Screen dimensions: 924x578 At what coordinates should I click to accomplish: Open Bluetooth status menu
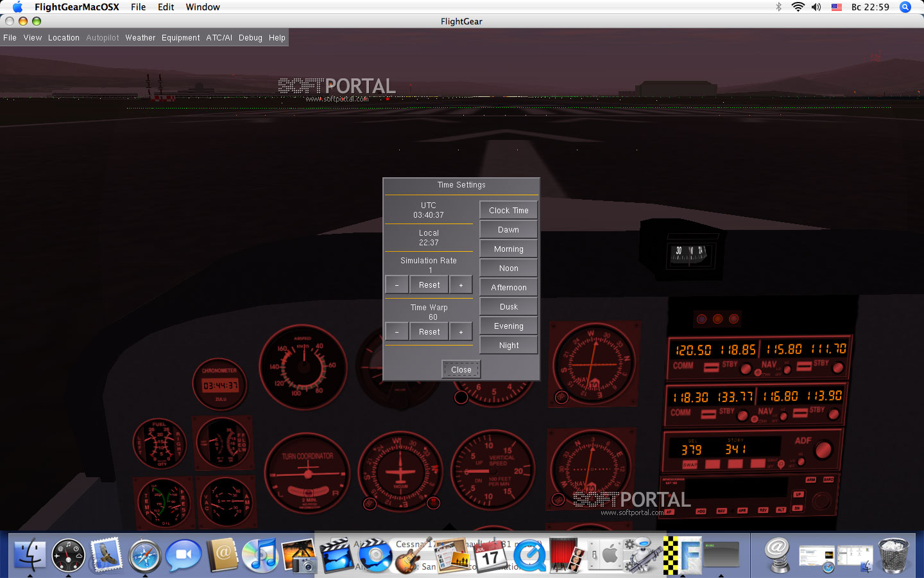(779, 7)
